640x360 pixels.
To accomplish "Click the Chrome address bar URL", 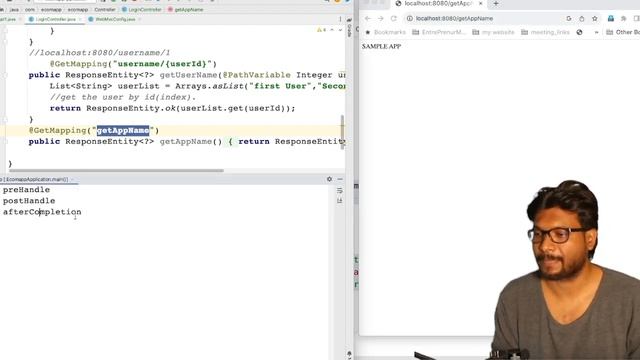I will pos(454,18).
